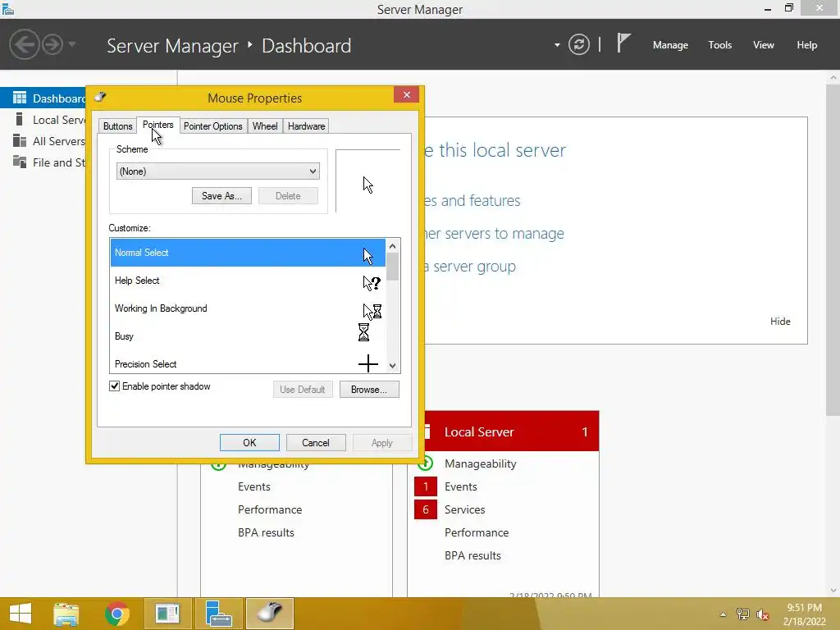Close the Mouse Properties dialog with the red X

click(x=407, y=95)
